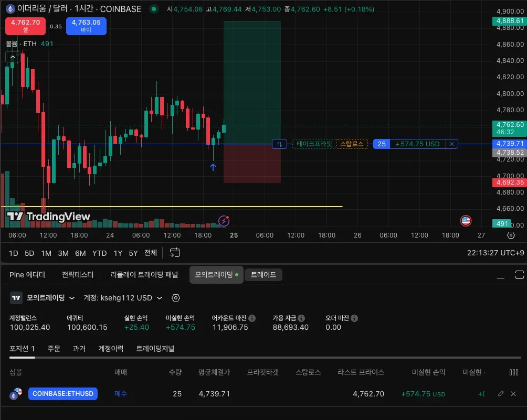Sort by the 평균체결가 column header
Image resolution: width=527 pixels, height=420 pixels.
[x=215, y=372]
